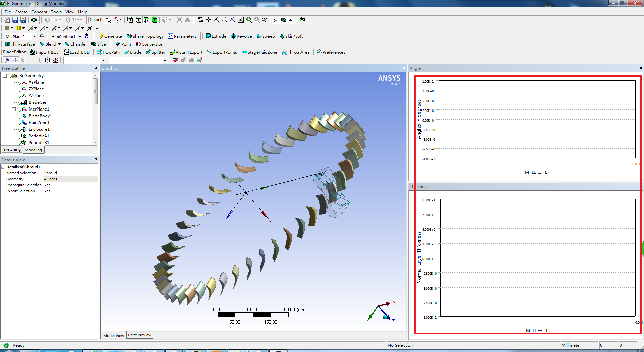This screenshot has height=352, width=644.
Task: Click the ThroatArea tool
Action: click(x=296, y=52)
